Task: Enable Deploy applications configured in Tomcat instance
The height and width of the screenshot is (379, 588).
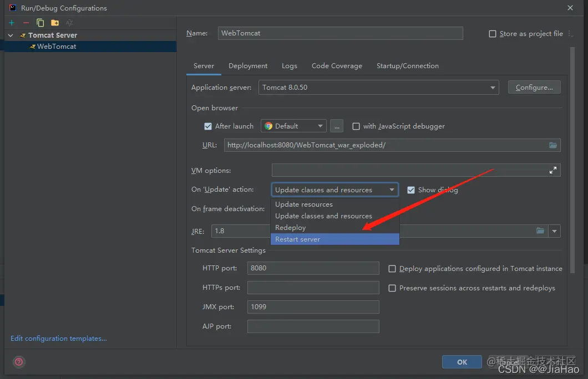Action: coord(392,269)
